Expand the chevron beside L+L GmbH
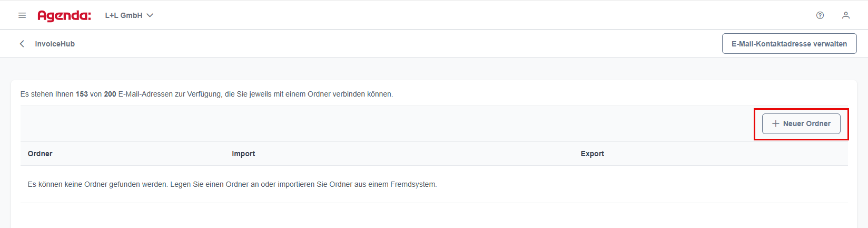Image resolution: width=868 pixels, height=228 pixels. point(150,15)
